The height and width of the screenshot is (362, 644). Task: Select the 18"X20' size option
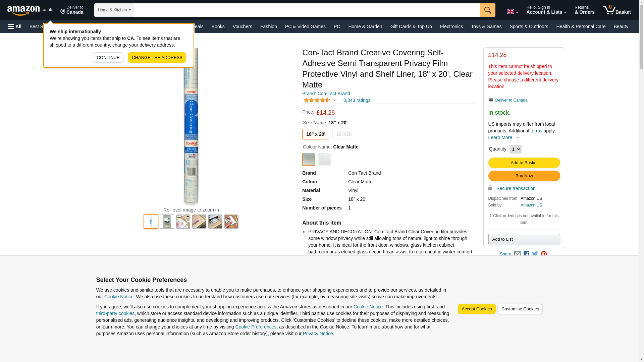coord(344,134)
